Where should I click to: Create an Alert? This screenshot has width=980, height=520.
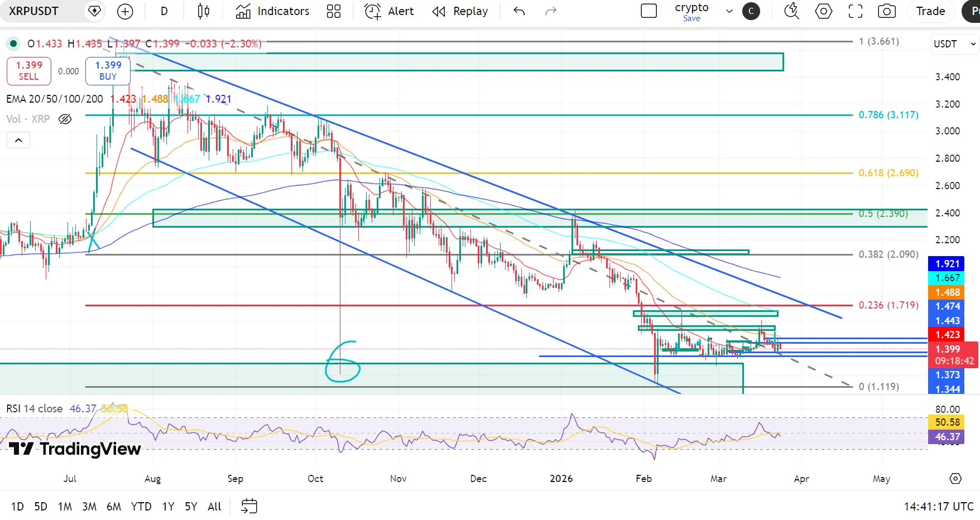(389, 11)
